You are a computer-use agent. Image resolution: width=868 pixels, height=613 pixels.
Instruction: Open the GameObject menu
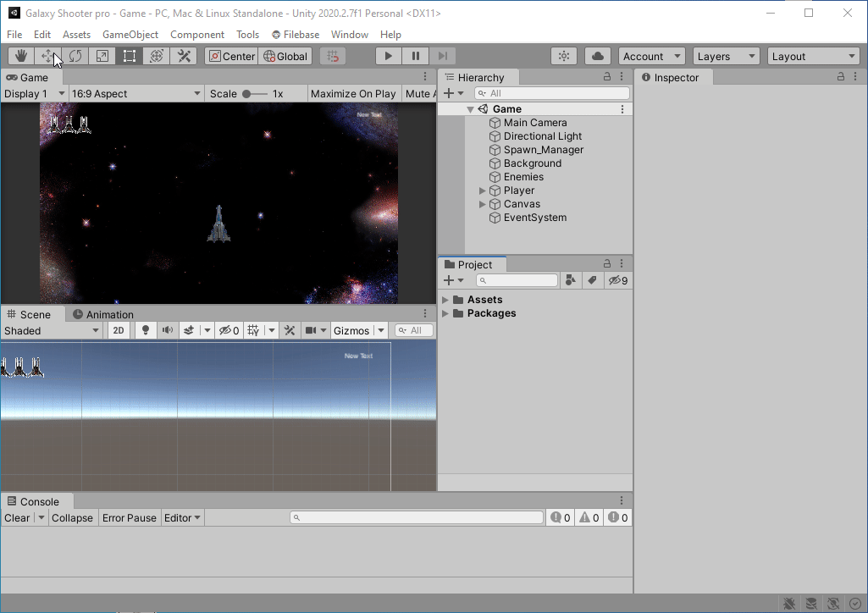pos(130,35)
